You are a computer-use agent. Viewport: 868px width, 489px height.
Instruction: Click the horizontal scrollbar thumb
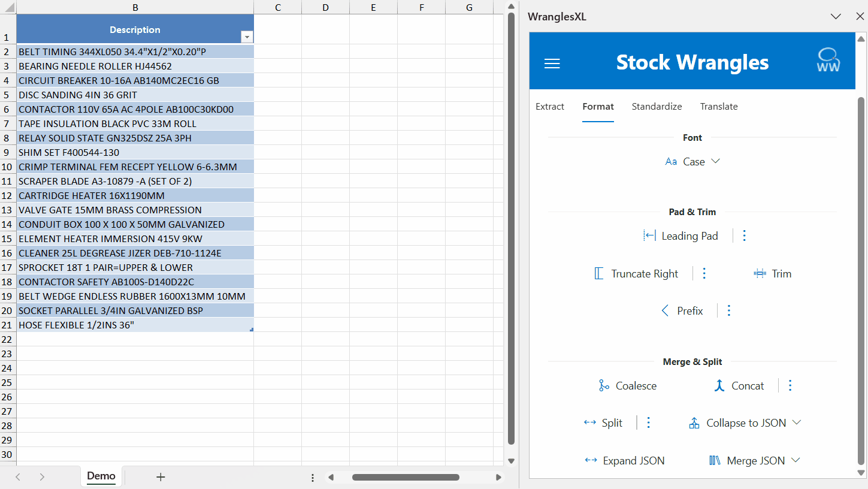tap(405, 478)
